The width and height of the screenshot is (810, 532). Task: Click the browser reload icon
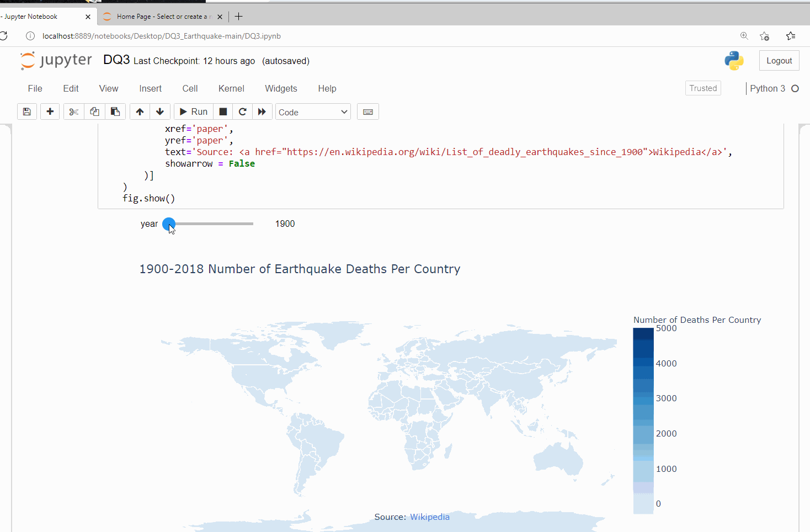coord(3,36)
